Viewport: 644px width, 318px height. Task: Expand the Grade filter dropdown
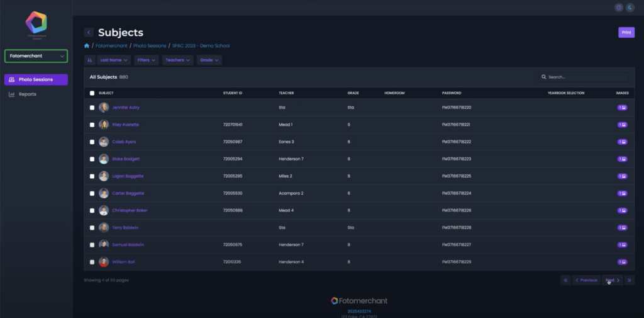coord(209,60)
